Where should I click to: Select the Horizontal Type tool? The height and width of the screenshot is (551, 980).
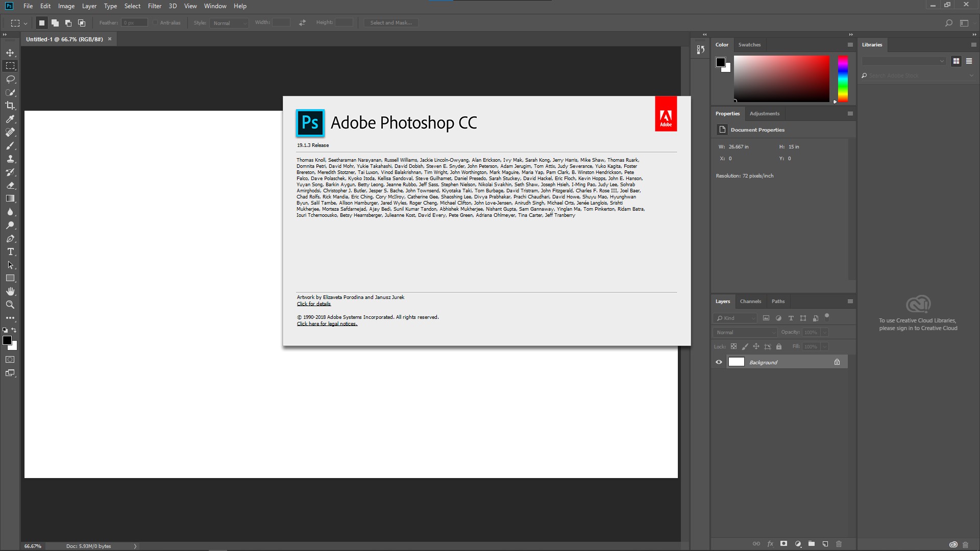tap(10, 252)
